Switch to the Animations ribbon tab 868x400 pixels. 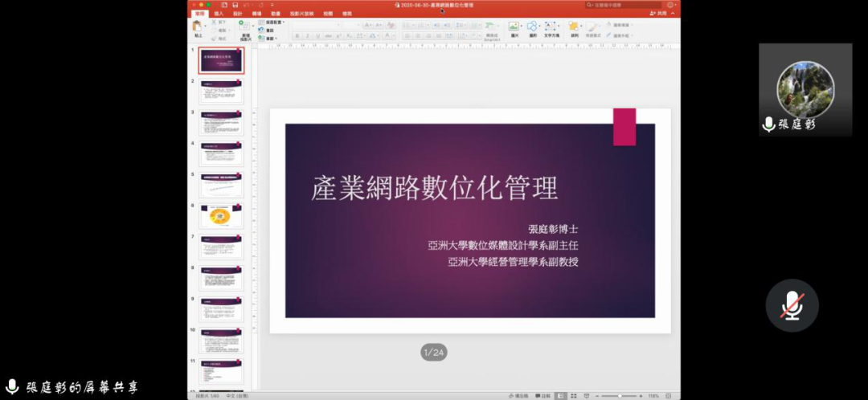pyautogui.click(x=276, y=14)
